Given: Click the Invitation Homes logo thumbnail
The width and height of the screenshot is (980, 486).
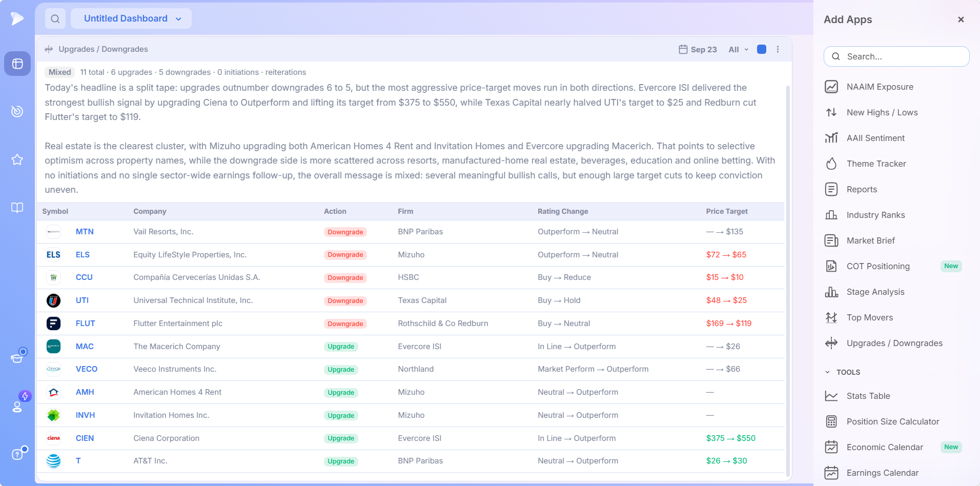Looking at the screenshot, I should [x=53, y=415].
